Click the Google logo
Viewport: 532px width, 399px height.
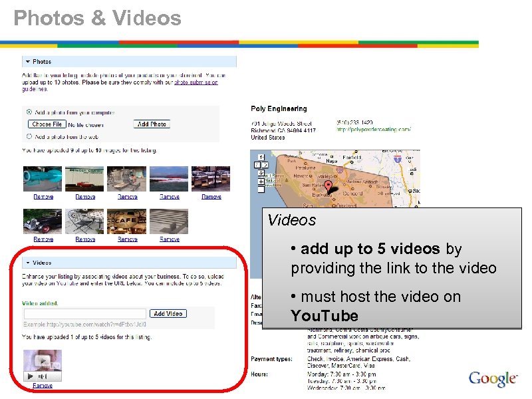coord(492,378)
